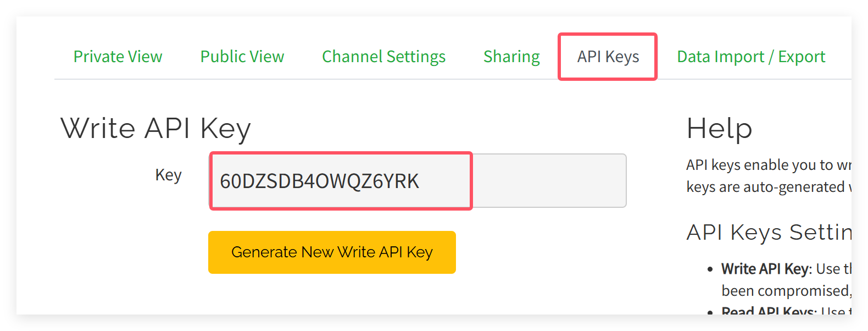Screen dimensions: 868x331
Task: Click the API Keys tab
Action: (608, 57)
